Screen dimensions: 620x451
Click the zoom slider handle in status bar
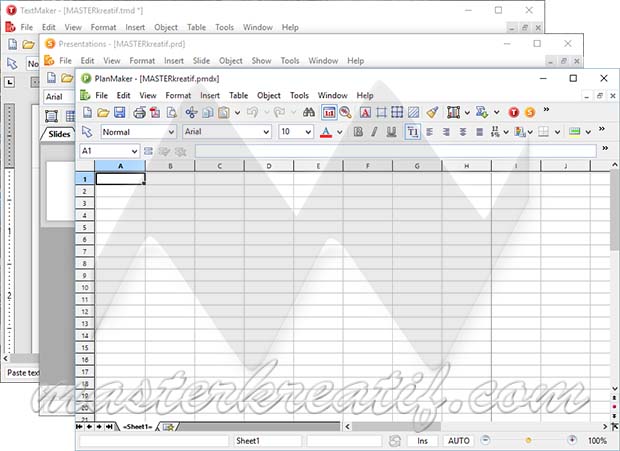528,440
